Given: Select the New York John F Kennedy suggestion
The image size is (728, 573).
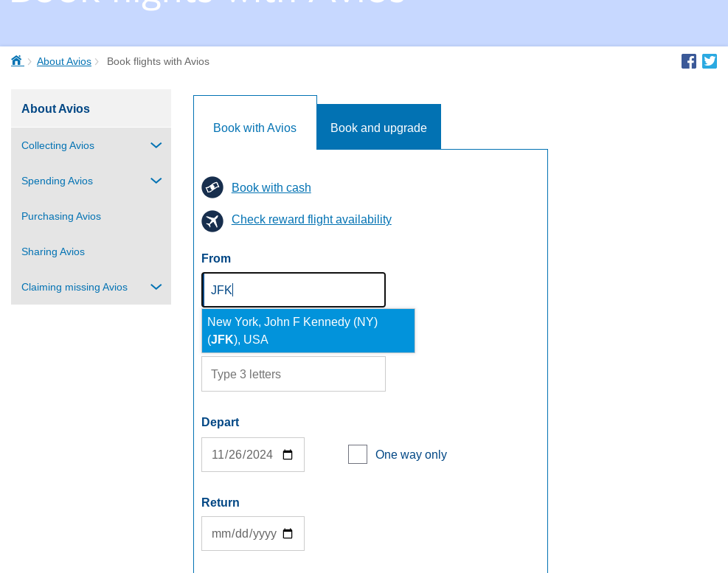Looking at the screenshot, I should click(308, 330).
